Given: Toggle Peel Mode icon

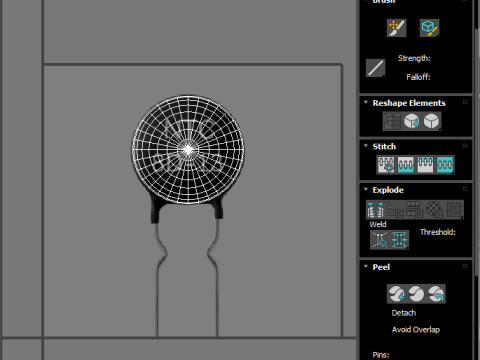Looking at the screenshot, I should pyautogui.click(x=416, y=294).
